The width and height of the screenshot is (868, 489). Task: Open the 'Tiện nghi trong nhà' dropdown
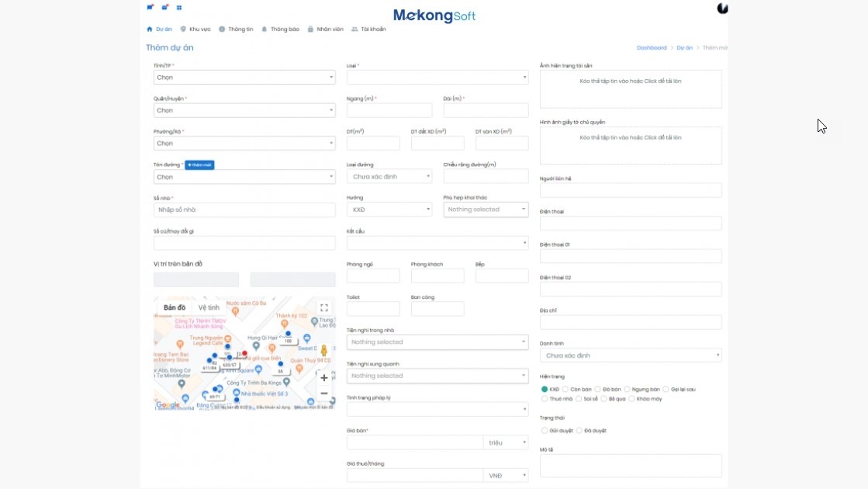[x=437, y=342]
